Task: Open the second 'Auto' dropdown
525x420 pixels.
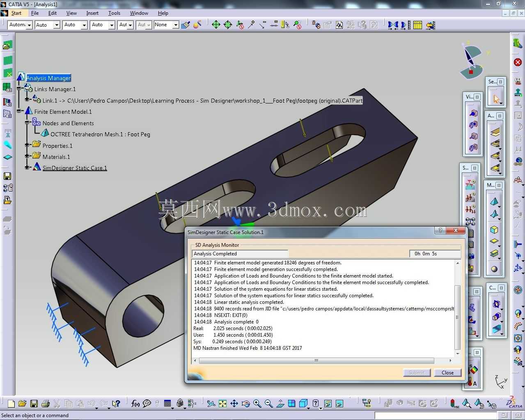Action: [84, 25]
